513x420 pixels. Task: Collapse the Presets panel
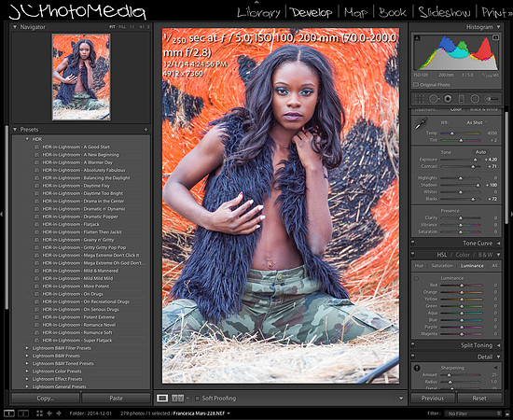coord(15,130)
